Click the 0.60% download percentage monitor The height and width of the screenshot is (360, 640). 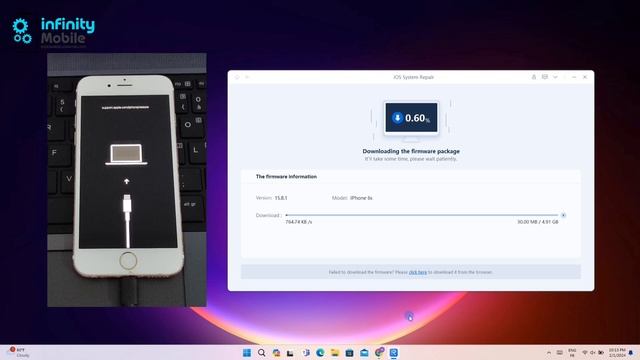tap(411, 118)
